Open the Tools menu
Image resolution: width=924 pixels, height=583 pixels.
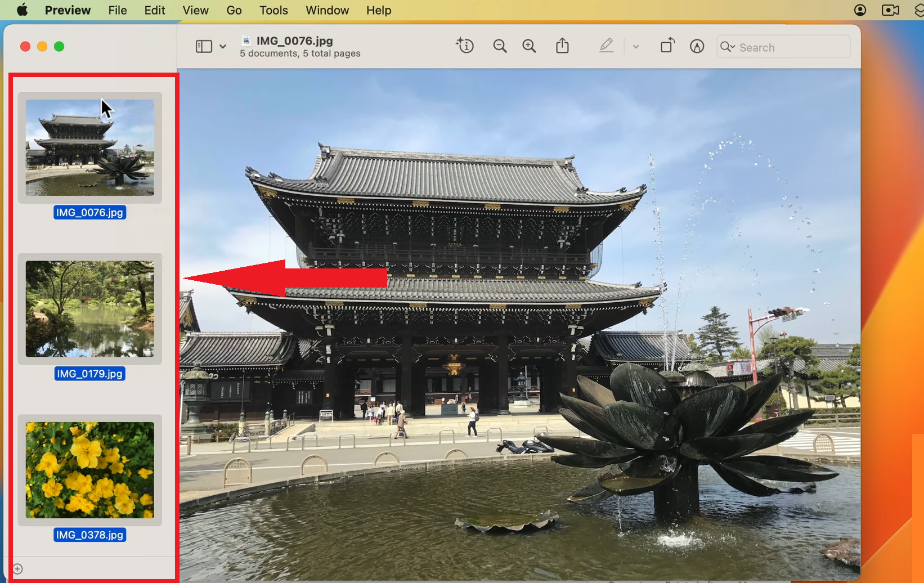pyautogui.click(x=273, y=10)
